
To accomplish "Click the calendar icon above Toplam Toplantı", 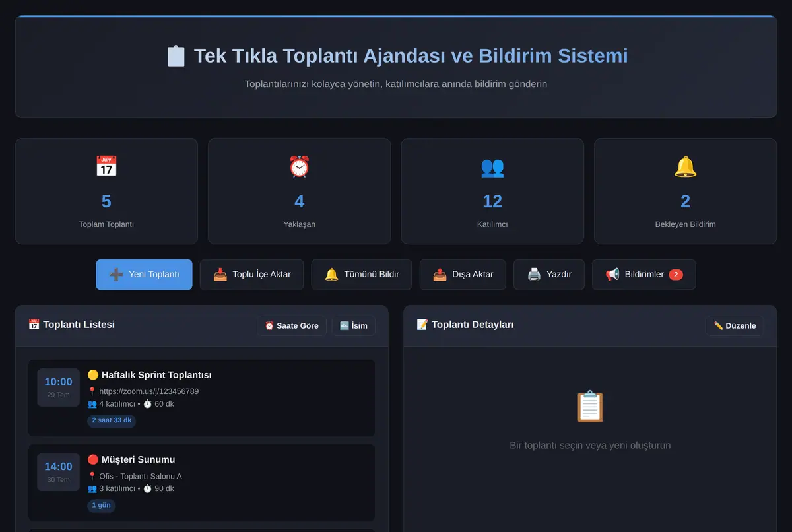I will click(x=106, y=166).
